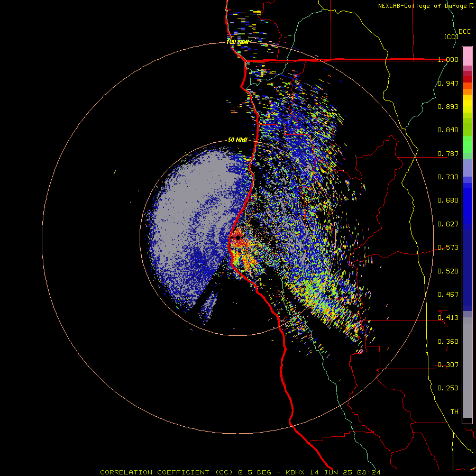Image resolution: width=476 pixels, height=476 pixels.
Task: Click the 0.253 color scale value
Action: click(448, 388)
